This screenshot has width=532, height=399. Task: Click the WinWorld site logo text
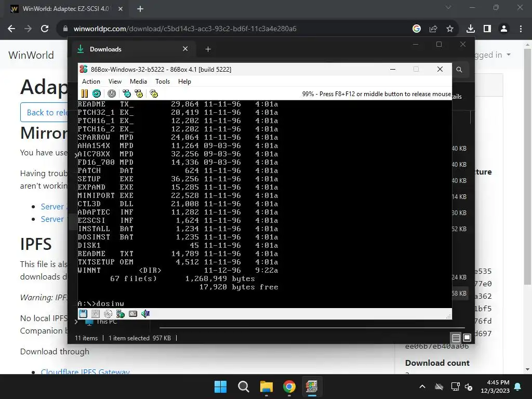(31, 55)
